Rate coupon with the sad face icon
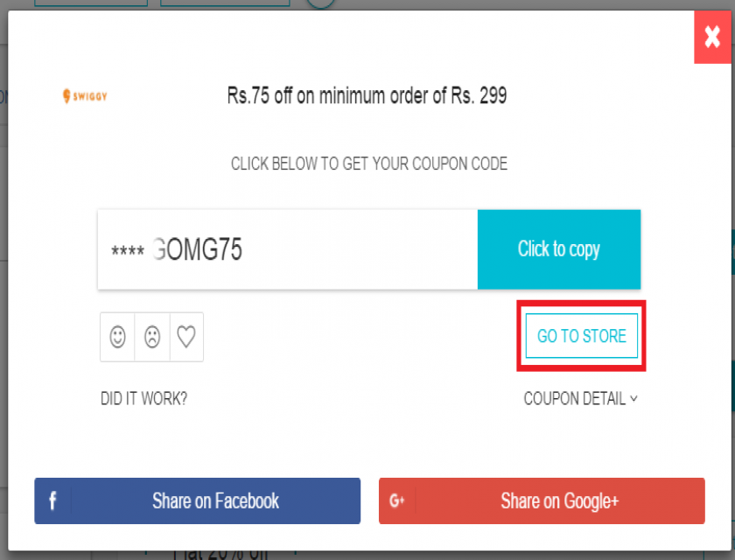 152,337
